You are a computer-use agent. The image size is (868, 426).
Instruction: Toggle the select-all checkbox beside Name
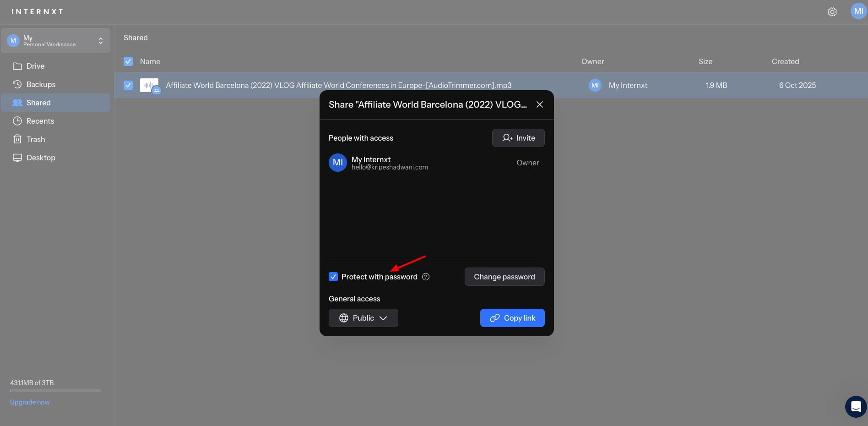click(128, 61)
